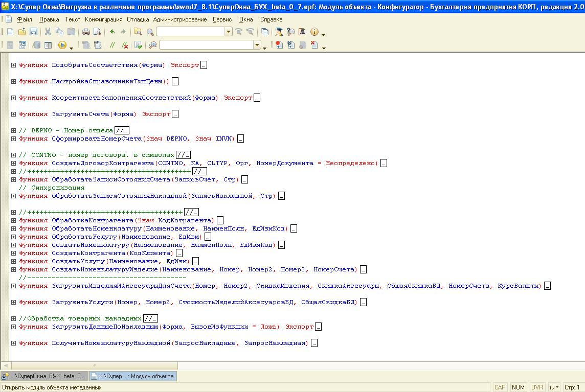Click the Syntax check icon
The width and height of the screenshot is (585, 392).
138,45
